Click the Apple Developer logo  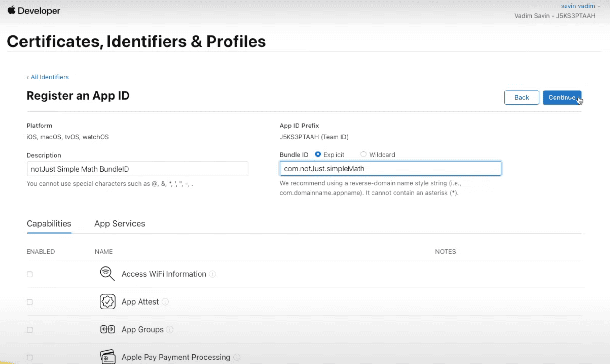coord(34,11)
